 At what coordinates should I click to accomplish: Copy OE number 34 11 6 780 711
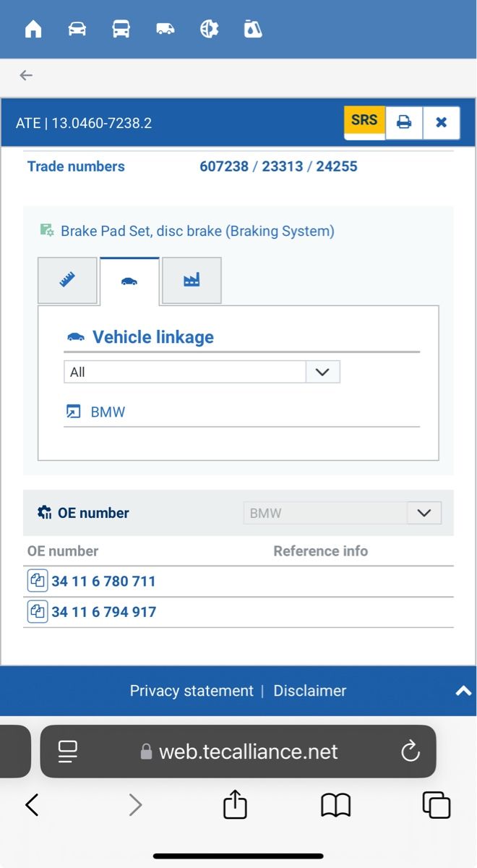[x=37, y=581]
